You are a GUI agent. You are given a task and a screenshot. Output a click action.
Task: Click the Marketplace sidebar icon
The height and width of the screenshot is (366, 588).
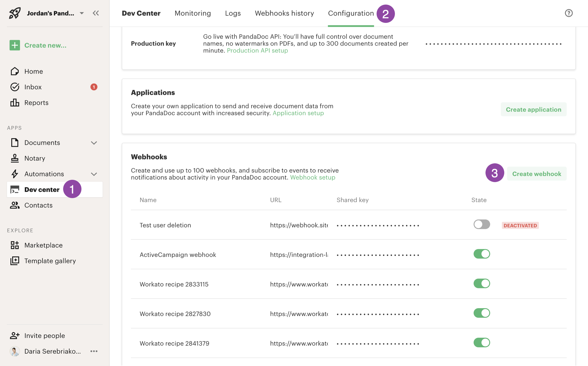(x=15, y=245)
